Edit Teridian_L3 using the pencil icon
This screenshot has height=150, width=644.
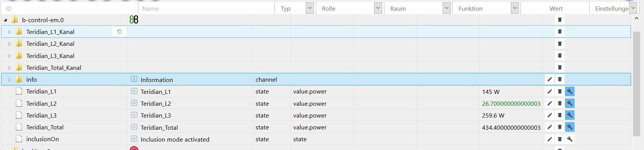pyautogui.click(x=549, y=115)
